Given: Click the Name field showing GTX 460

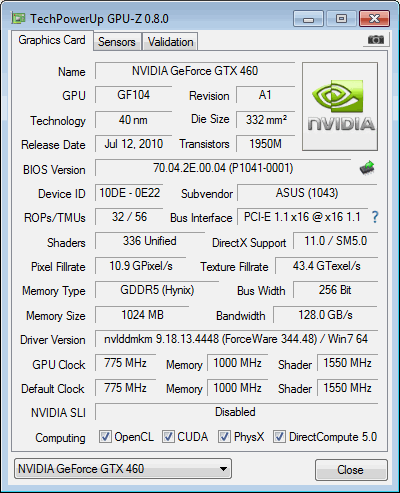Looking at the screenshot, I should [x=195, y=71].
